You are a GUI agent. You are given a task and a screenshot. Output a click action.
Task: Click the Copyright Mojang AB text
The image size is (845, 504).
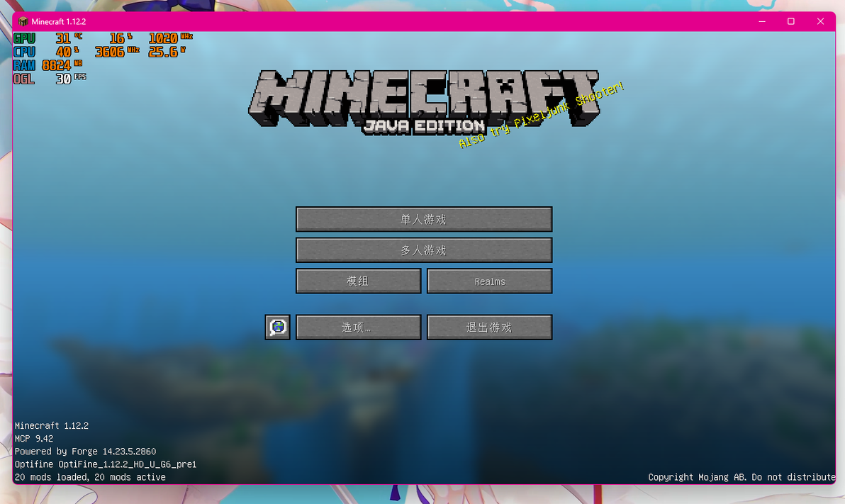point(742,477)
